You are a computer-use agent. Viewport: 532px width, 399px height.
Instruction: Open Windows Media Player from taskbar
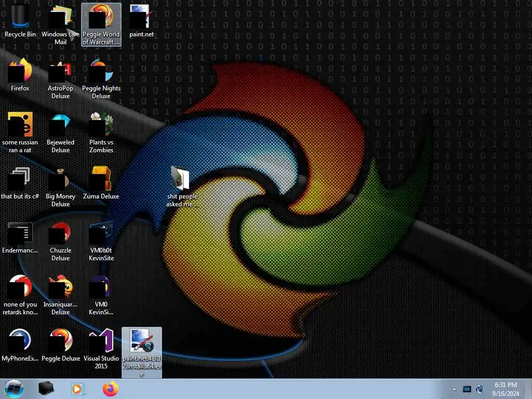point(78,389)
